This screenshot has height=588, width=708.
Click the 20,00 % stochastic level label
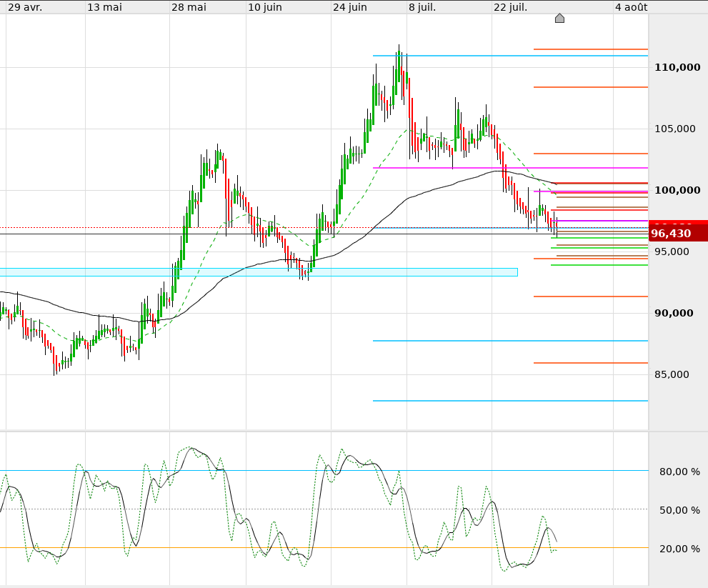coord(679,549)
